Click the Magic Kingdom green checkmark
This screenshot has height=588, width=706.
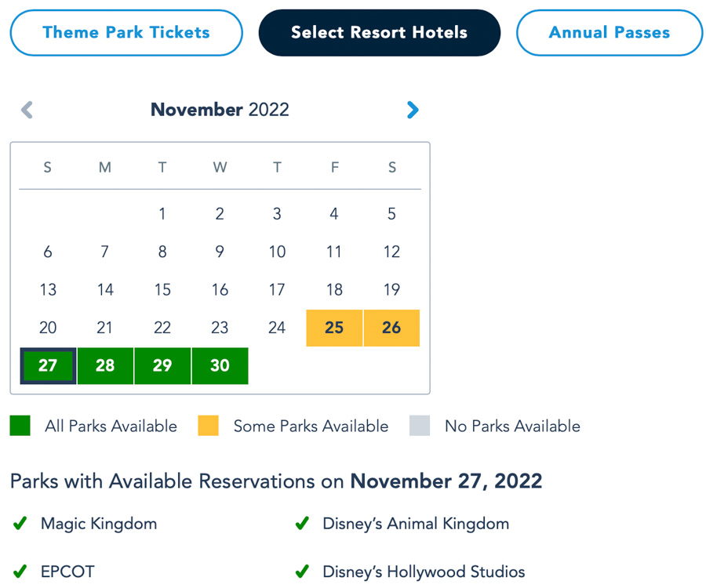[20, 524]
